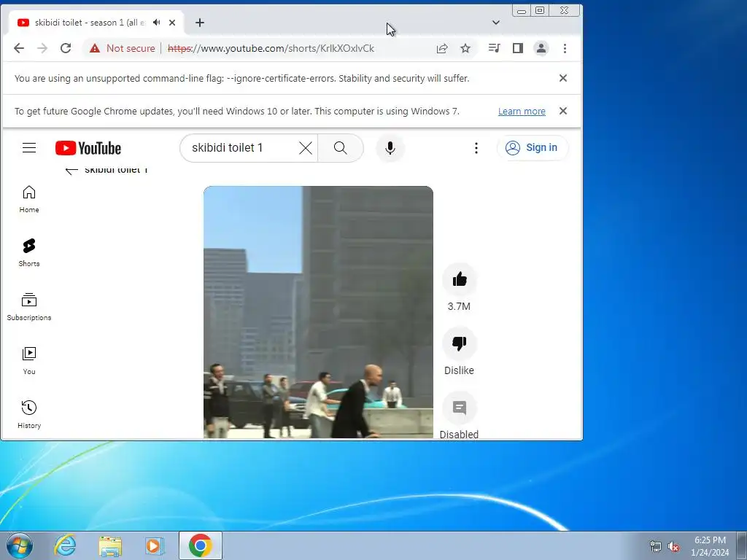Open Shorts in the sidebar
Viewport: 747px width, 560px height.
[29, 253]
